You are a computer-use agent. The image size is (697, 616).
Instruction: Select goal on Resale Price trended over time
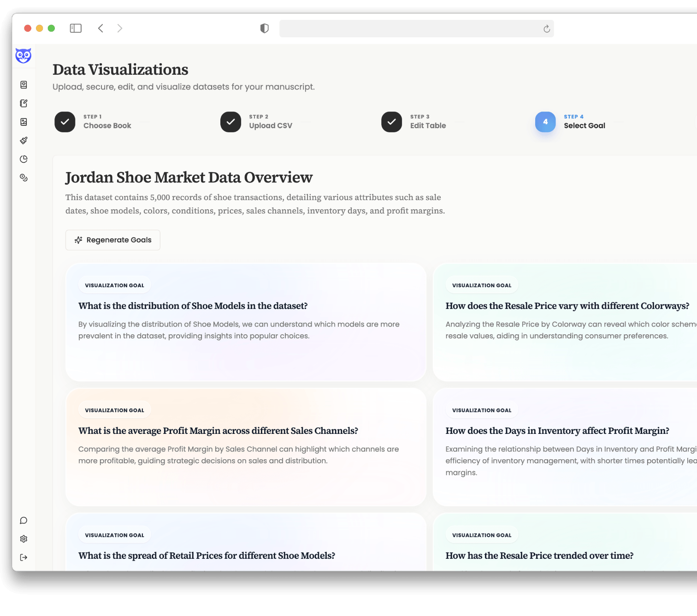click(565, 542)
